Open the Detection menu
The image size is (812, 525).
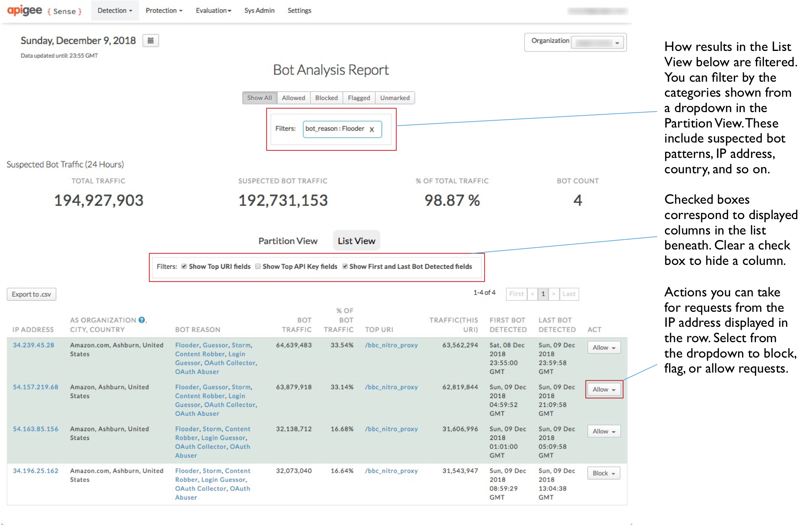115,11
